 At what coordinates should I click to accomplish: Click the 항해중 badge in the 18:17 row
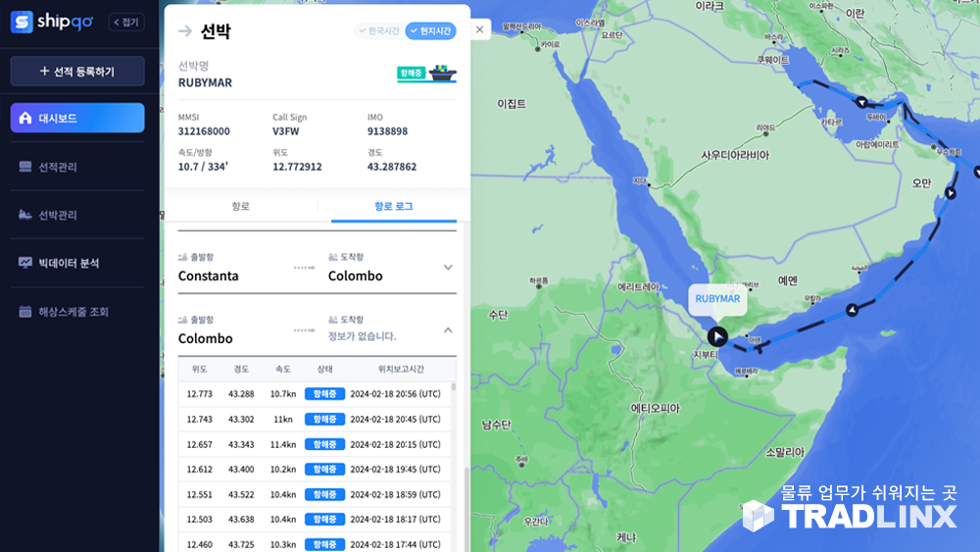pyautogui.click(x=324, y=519)
